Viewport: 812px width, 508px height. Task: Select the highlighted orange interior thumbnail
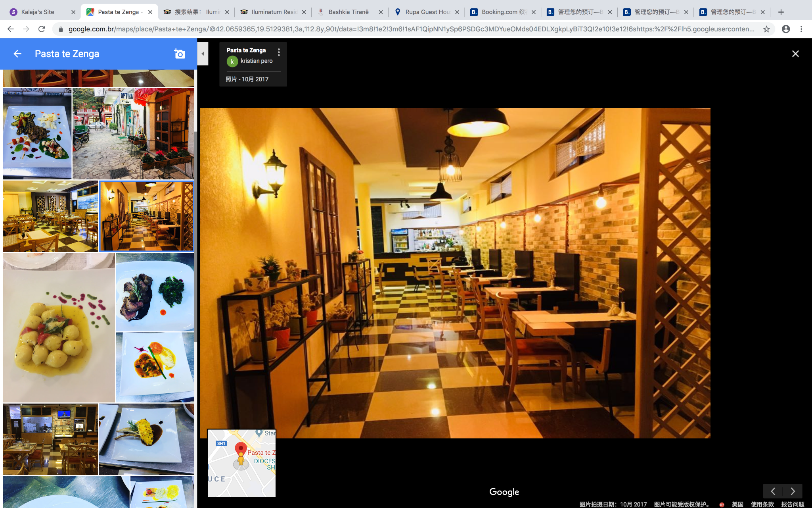coord(147,216)
